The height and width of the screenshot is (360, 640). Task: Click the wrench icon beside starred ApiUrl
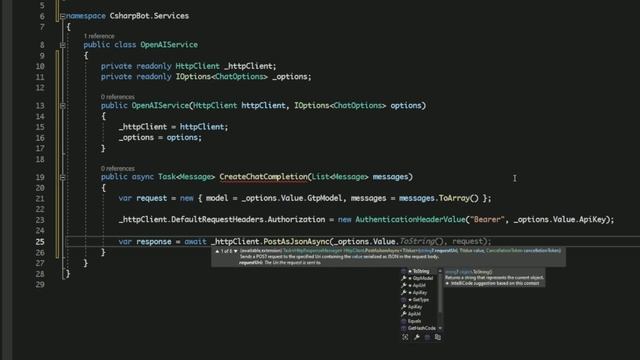[404, 285]
